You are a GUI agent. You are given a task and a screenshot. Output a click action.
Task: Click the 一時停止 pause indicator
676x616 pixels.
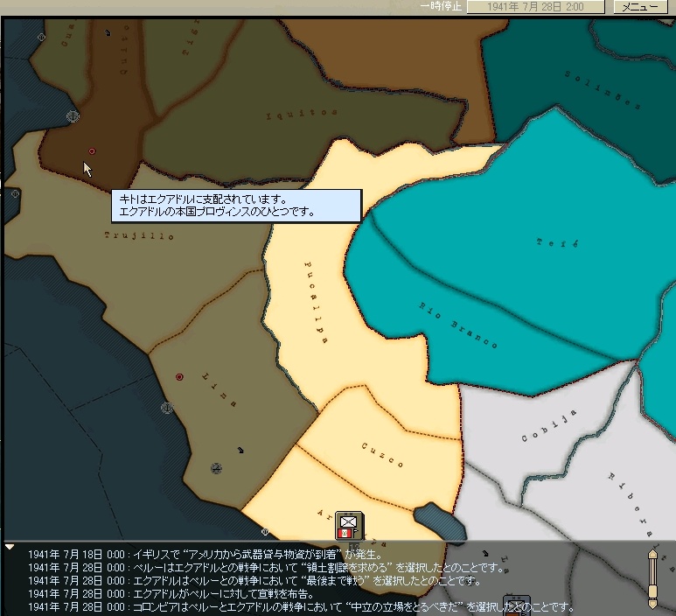pos(441,6)
